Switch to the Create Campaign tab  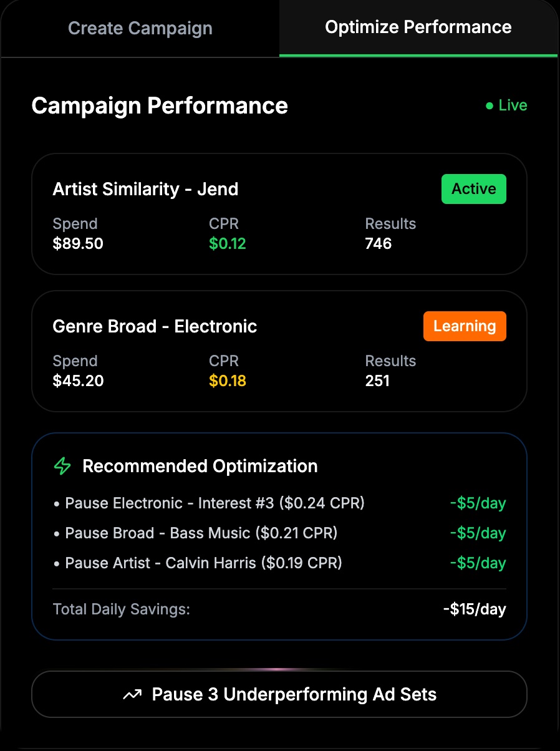pos(140,29)
